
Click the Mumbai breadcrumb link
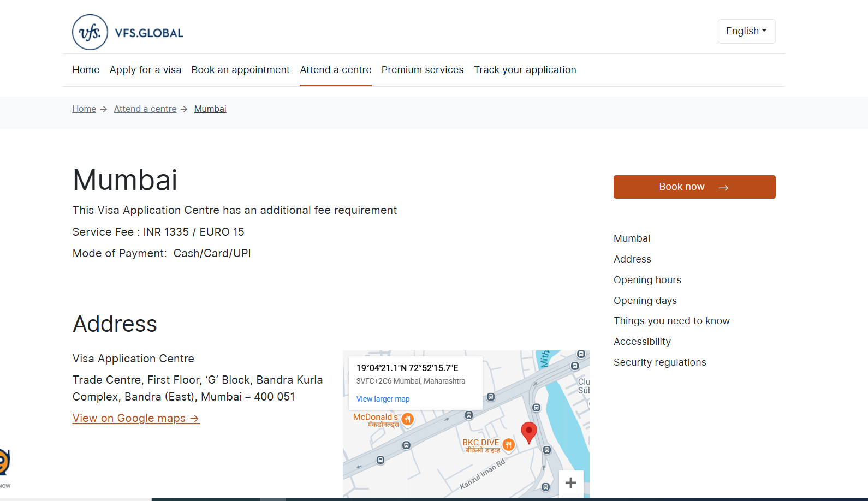point(210,109)
